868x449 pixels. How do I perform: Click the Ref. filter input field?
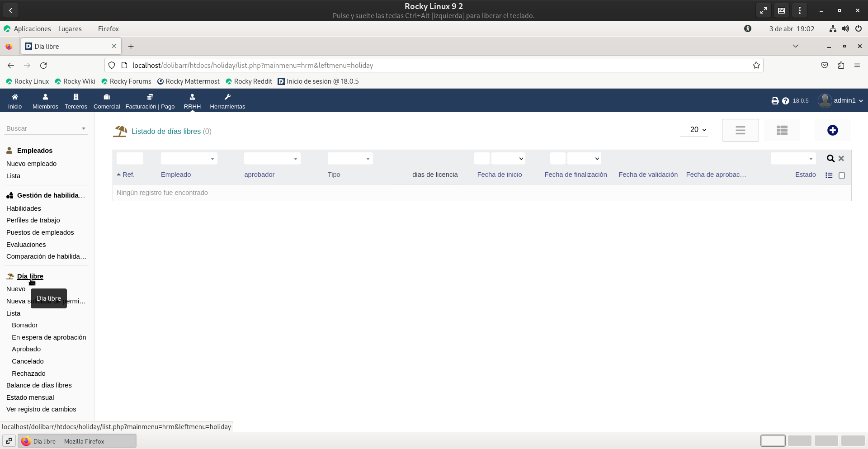(x=130, y=159)
